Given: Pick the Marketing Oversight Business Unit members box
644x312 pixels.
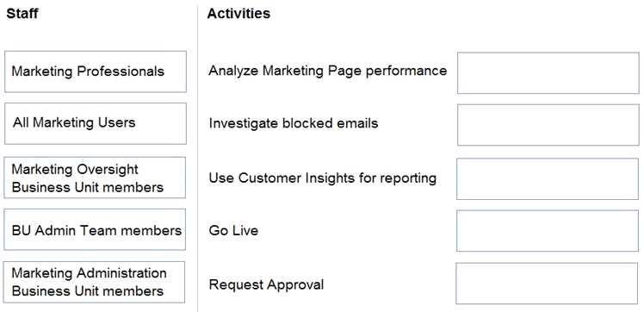Looking at the screenshot, I should click(95, 178).
